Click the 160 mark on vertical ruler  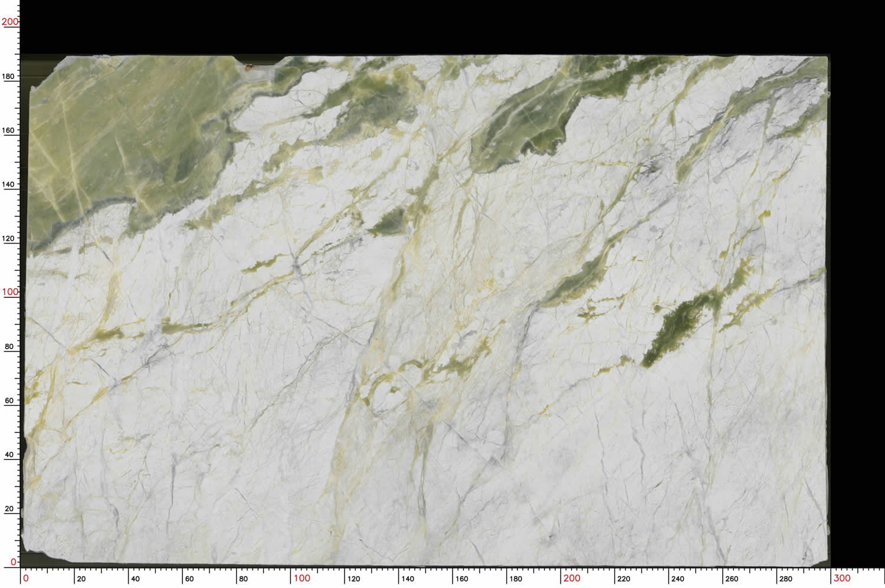(x=9, y=130)
